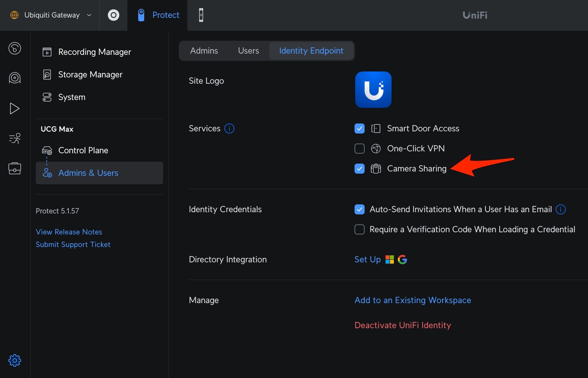Click Add to an Existing Workspace link

pyautogui.click(x=413, y=300)
